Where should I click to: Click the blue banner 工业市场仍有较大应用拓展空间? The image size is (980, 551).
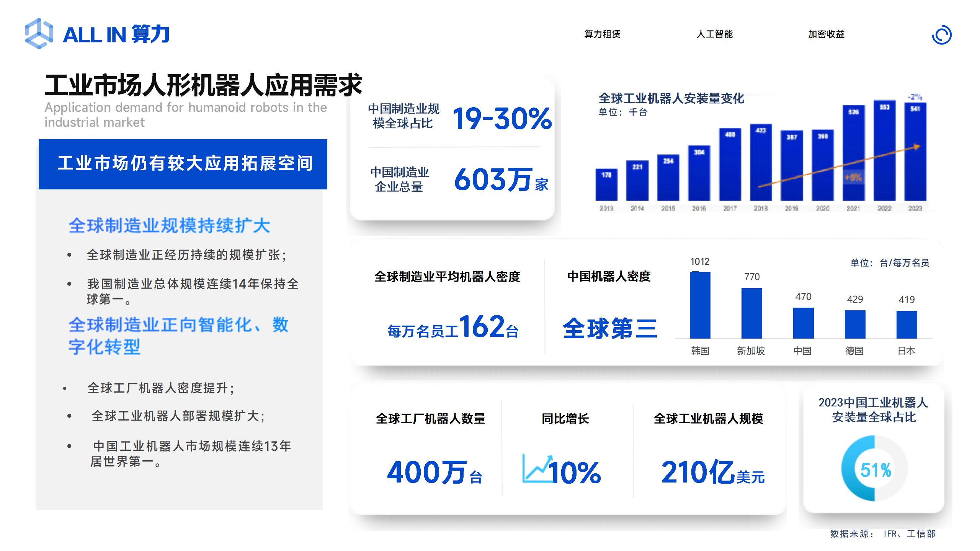pos(183,164)
